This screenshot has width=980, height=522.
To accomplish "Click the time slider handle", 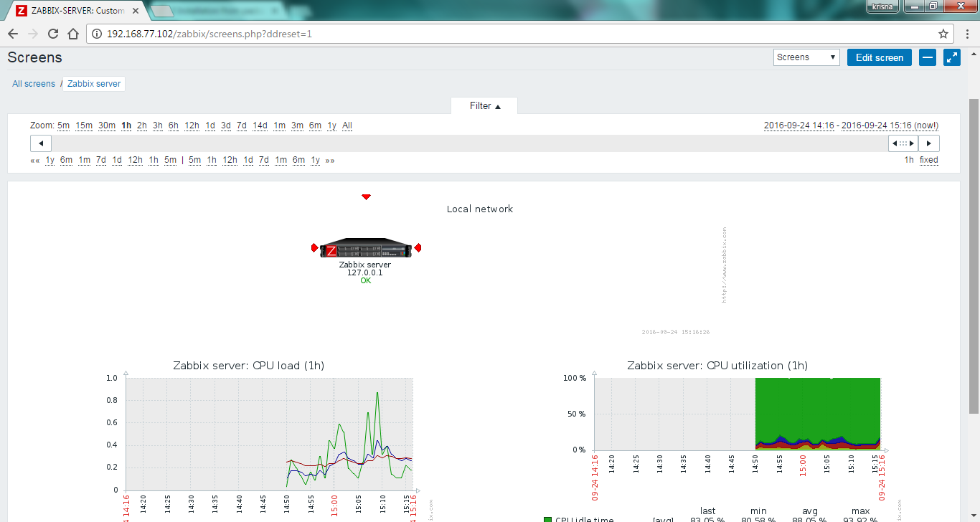I will (x=903, y=143).
